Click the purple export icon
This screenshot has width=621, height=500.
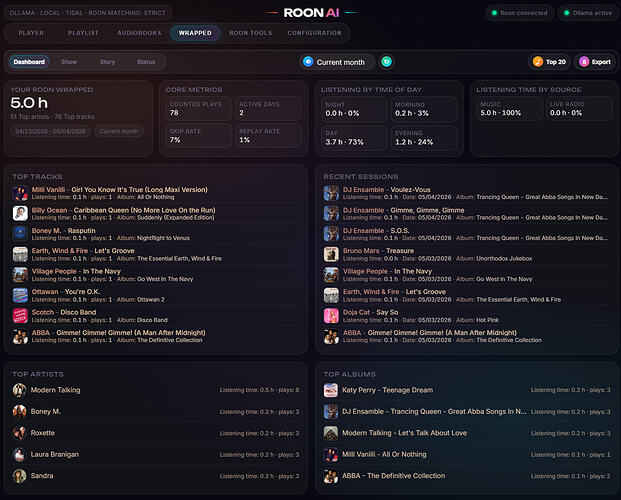click(584, 62)
